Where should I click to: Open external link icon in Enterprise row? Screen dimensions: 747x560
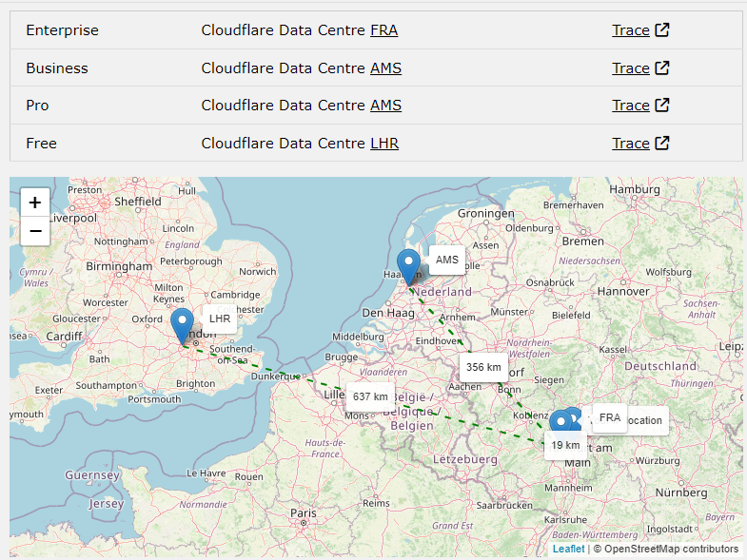(x=662, y=29)
